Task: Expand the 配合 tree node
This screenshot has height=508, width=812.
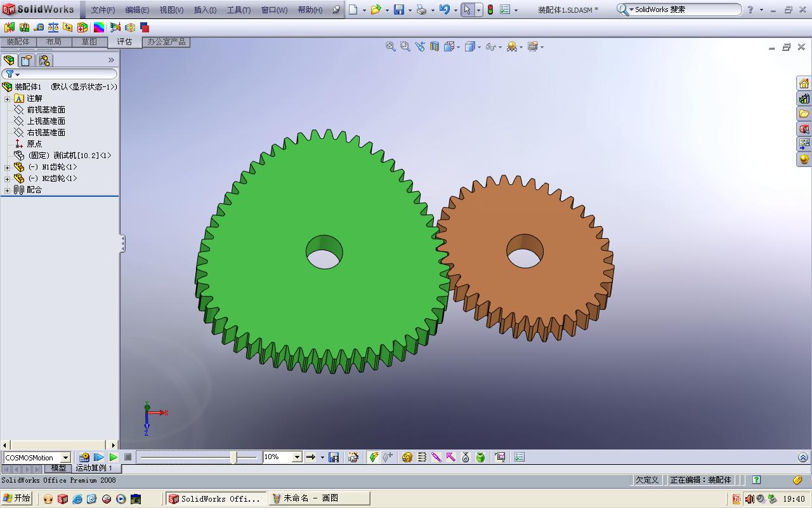Action: pos(7,190)
